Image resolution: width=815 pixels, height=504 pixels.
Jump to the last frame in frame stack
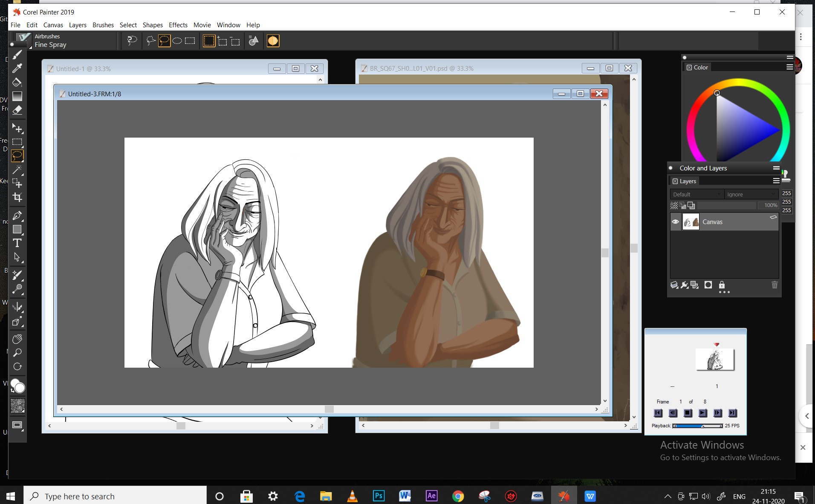732,413
